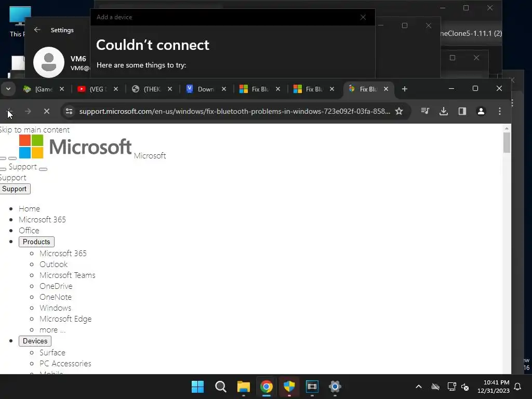
Task: Click the VM6 user avatar in Settings
Action: coord(49,62)
